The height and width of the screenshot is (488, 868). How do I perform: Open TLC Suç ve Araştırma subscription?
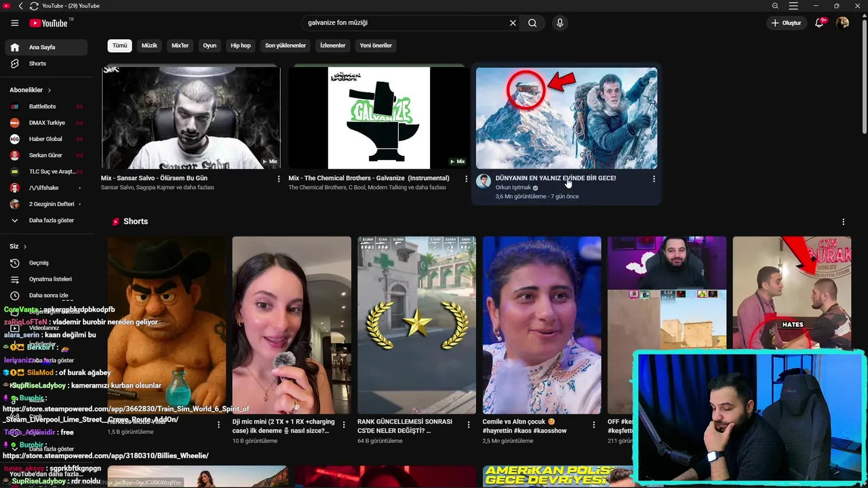(x=46, y=171)
